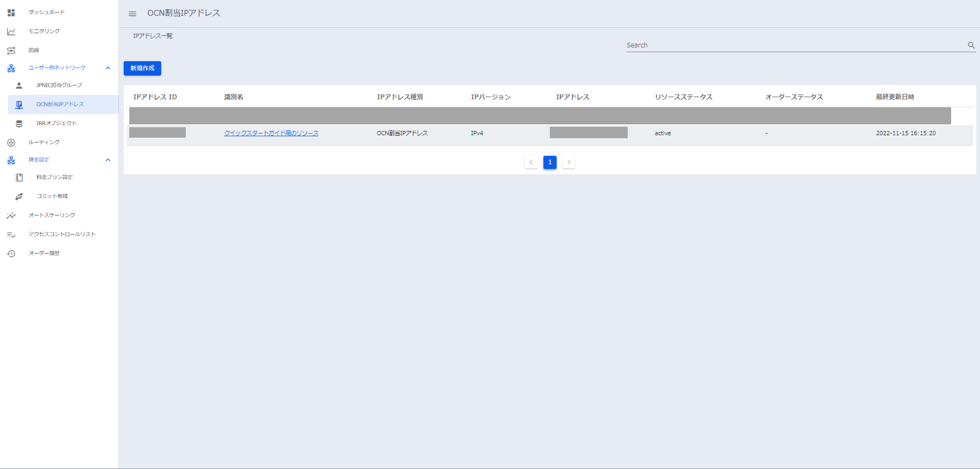
Task: Click the ルーティング routing icon
Action: tap(11, 142)
